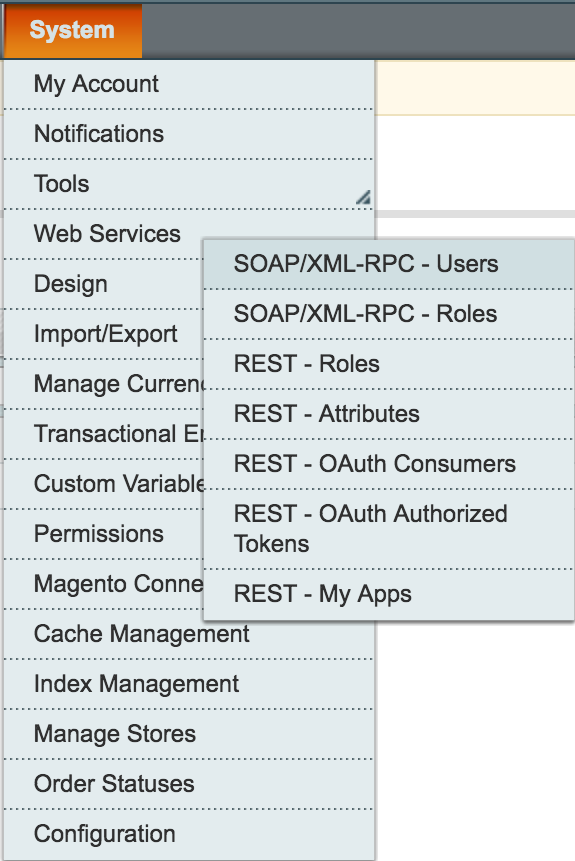This screenshot has height=861, width=575.
Task: Open the Configuration menu item
Action: 188,835
